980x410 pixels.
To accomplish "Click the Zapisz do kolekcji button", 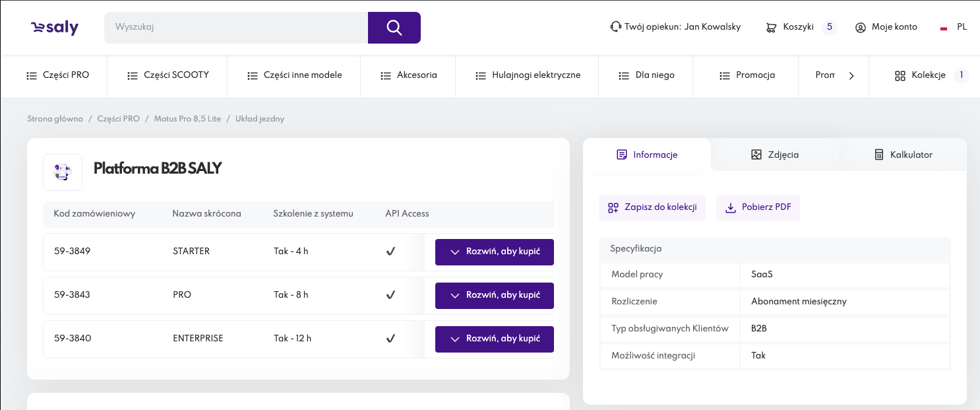I will point(652,207).
